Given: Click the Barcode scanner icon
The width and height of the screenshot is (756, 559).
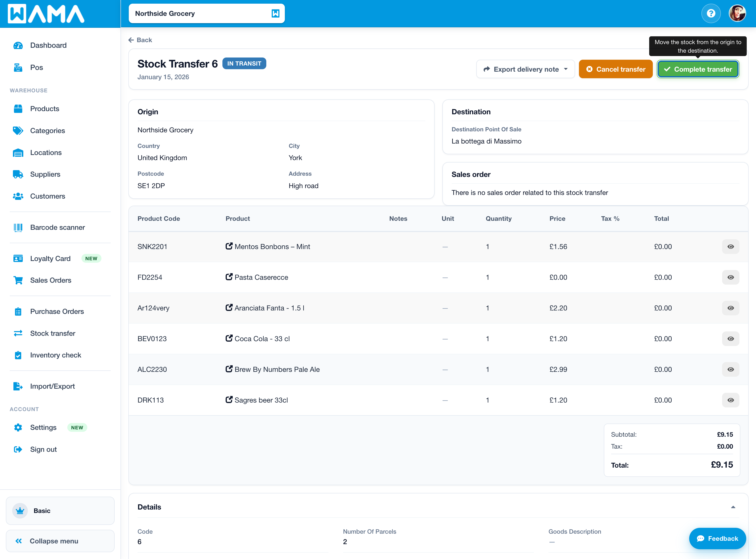Looking at the screenshot, I should 18,227.
